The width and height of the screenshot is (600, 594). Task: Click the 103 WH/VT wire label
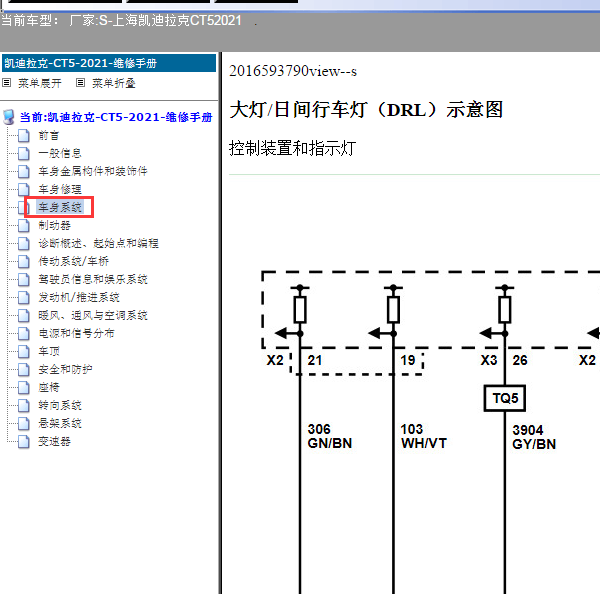[423, 436]
